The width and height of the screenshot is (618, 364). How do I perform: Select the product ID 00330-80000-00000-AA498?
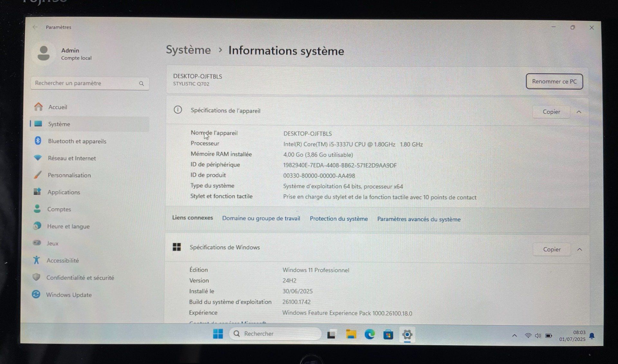click(x=319, y=176)
